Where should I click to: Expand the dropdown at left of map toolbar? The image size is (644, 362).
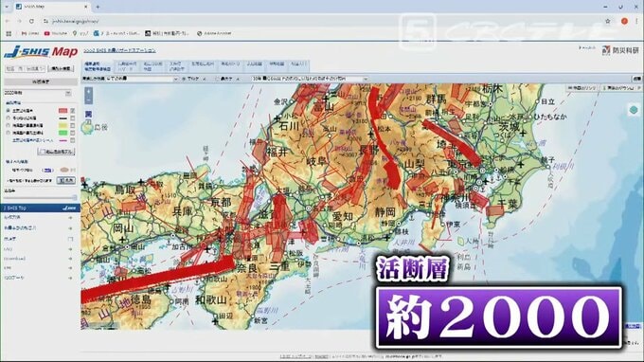point(142,79)
